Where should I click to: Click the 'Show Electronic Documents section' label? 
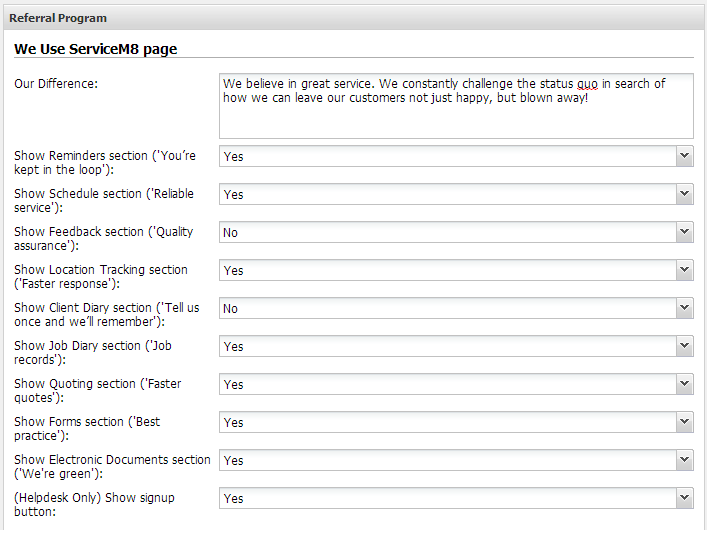[x=112, y=467]
